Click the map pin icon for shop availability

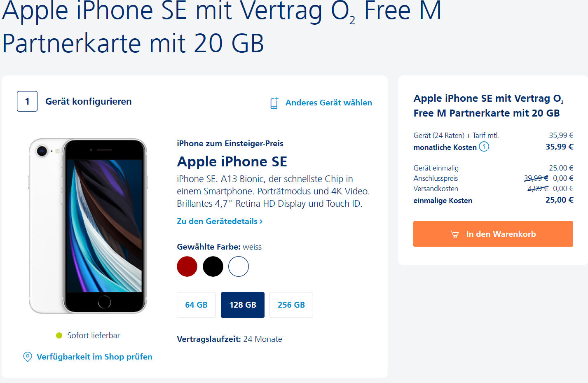coord(28,357)
